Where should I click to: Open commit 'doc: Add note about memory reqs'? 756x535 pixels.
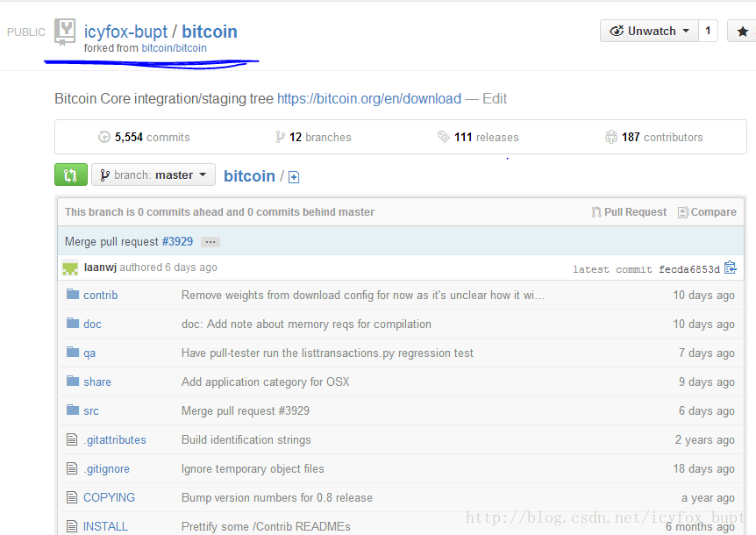tap(306, 324)
